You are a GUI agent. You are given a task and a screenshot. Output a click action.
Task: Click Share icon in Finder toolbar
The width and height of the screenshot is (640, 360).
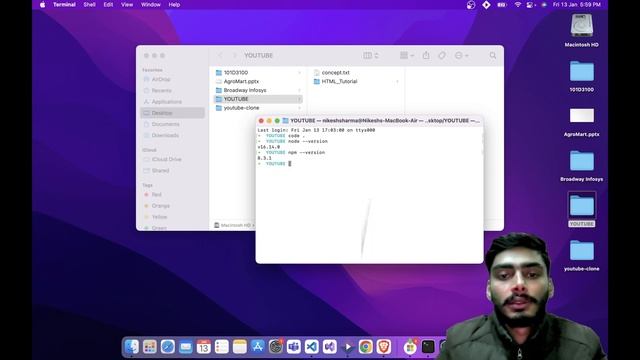click(426, 56)
